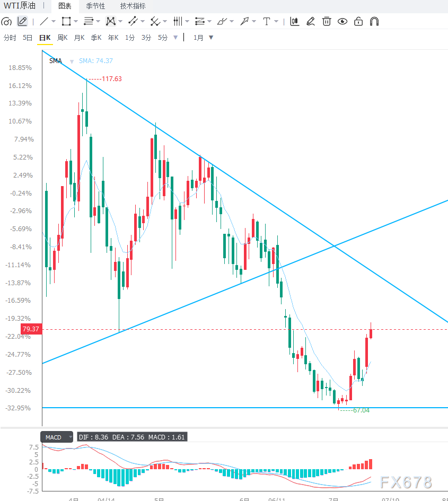Image resolution: width=448 pixels, height=501 pixels.
Task: Open the arrow marker dropdown
Action: [254, 21]
